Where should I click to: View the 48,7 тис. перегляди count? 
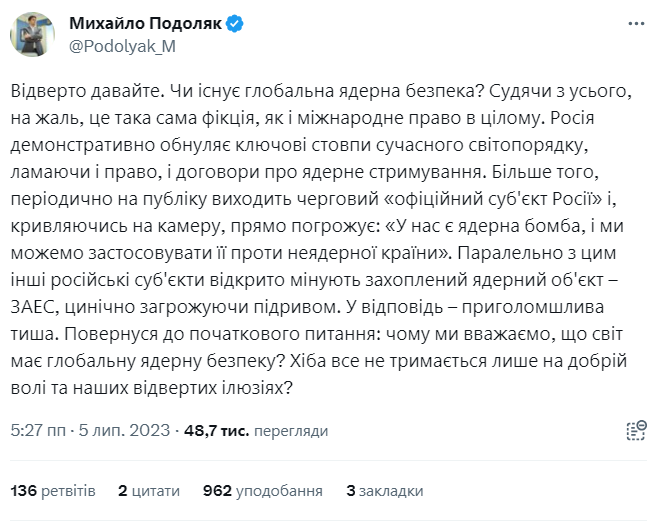(240, 431)
